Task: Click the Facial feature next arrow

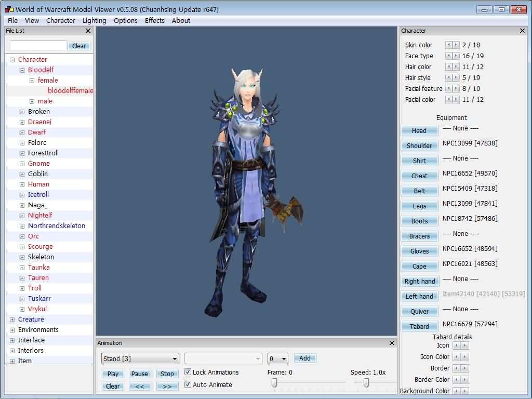Action: (x=456, y=88)
